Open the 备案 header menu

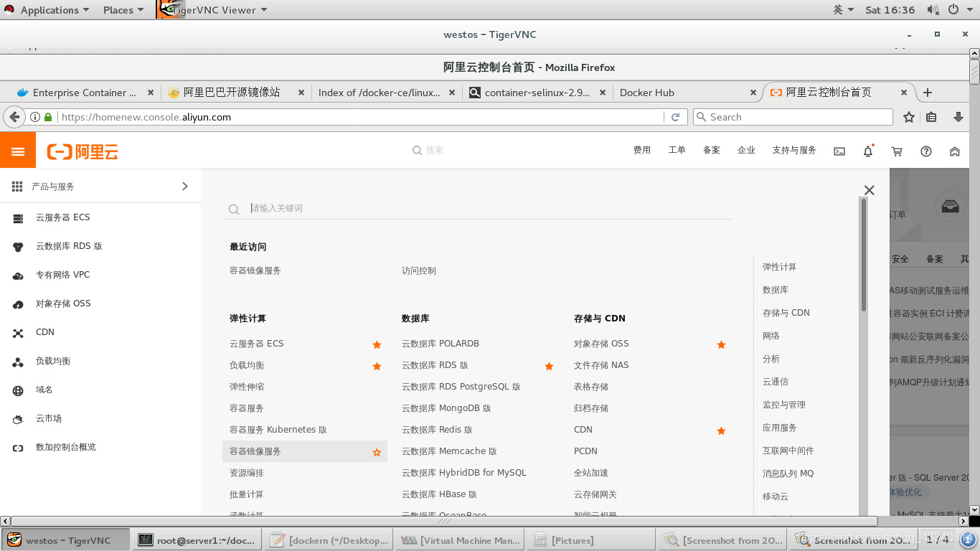(712, 151)
